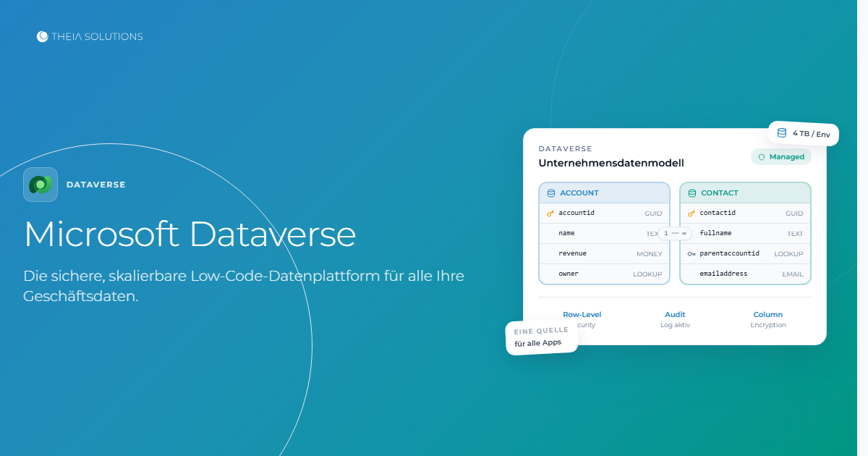The height and width of the screenshot is (456, 868).
Task: Click the Audit feature label
Action: click(x=675, y=314)
